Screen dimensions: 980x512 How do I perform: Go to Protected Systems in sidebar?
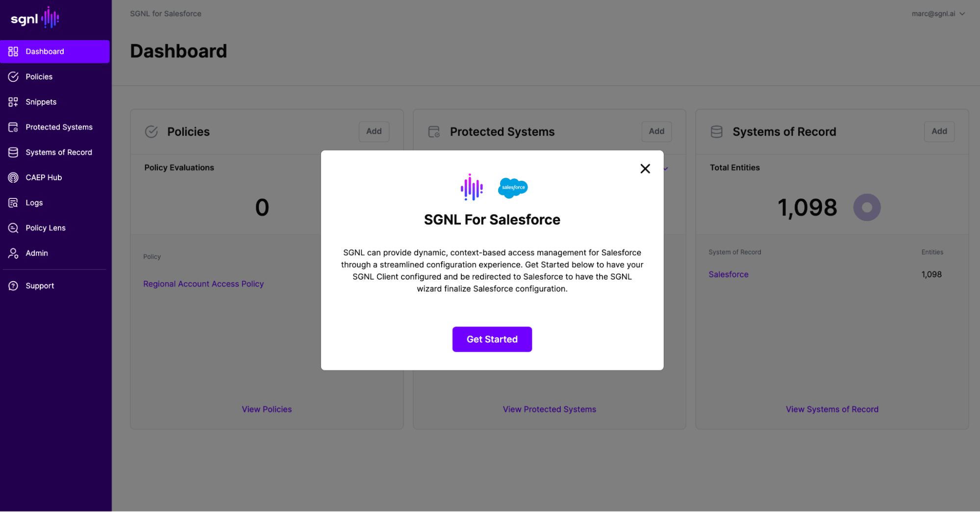point(54,127)
